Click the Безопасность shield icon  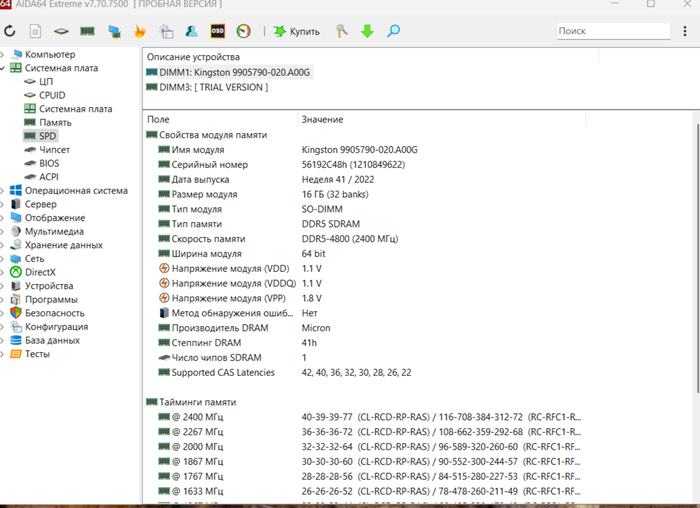coord(16,313)
